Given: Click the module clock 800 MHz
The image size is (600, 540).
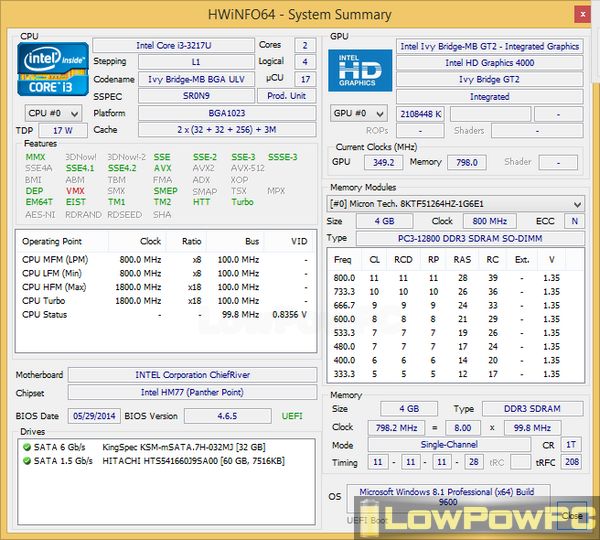Looking at the screenshot, I should (489, 221).
